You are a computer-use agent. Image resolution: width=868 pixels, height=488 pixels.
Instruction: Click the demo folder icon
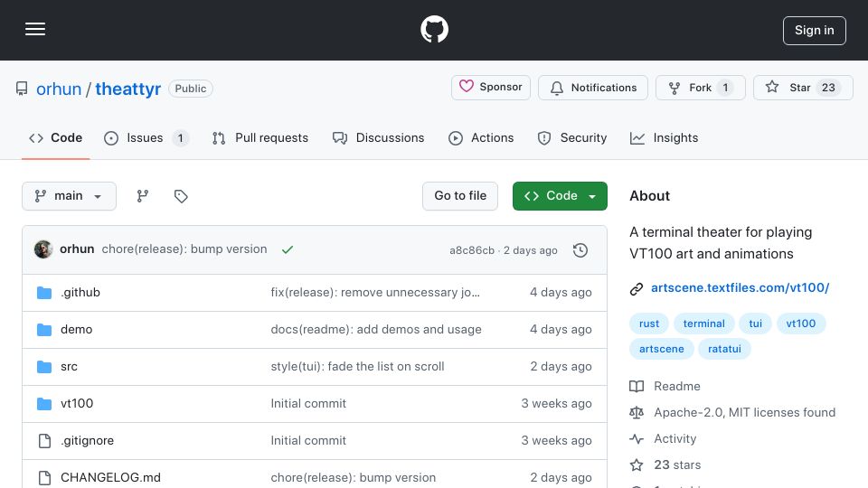(x=44, y=330)
